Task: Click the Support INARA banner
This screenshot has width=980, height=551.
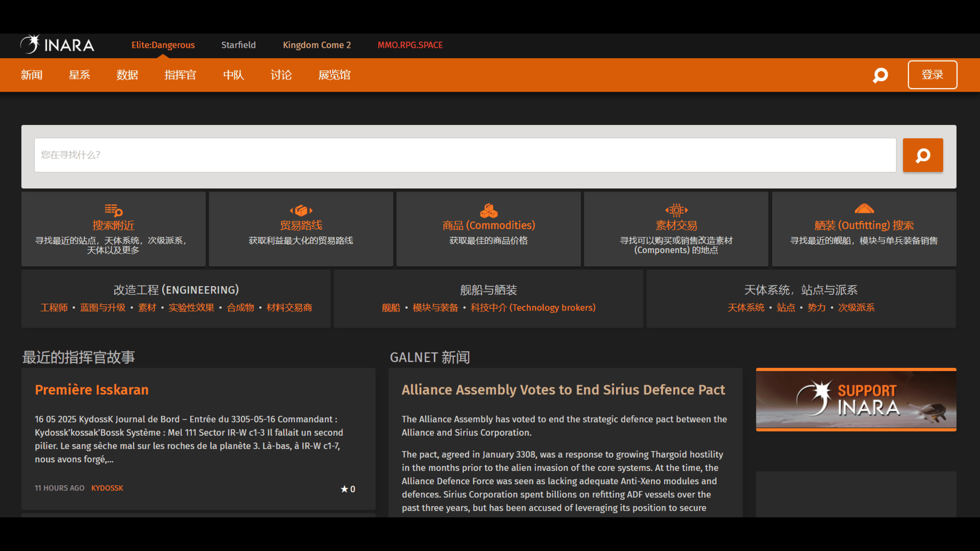Action: 856,399
